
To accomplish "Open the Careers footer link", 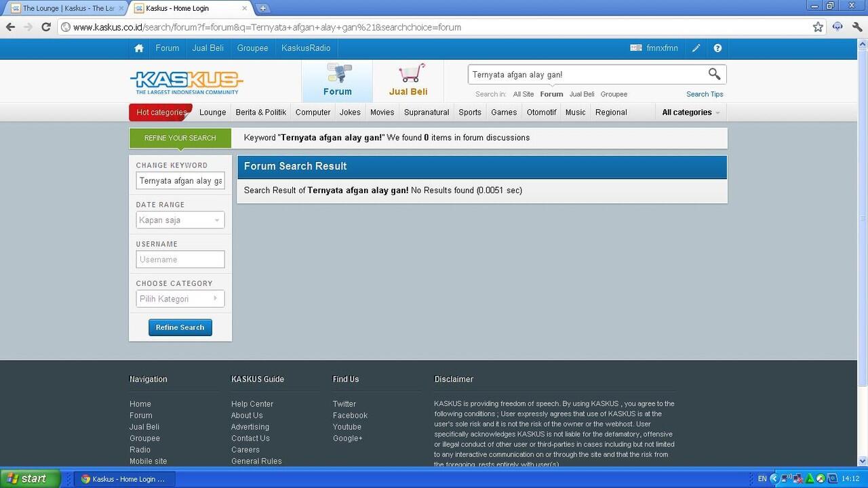I will (245, 450).
